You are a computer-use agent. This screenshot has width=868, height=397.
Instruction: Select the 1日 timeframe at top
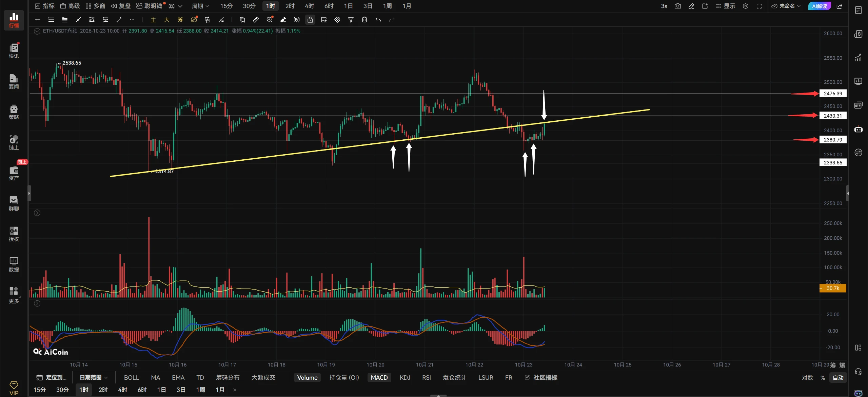pyautogui.click(x=348, y=6)
